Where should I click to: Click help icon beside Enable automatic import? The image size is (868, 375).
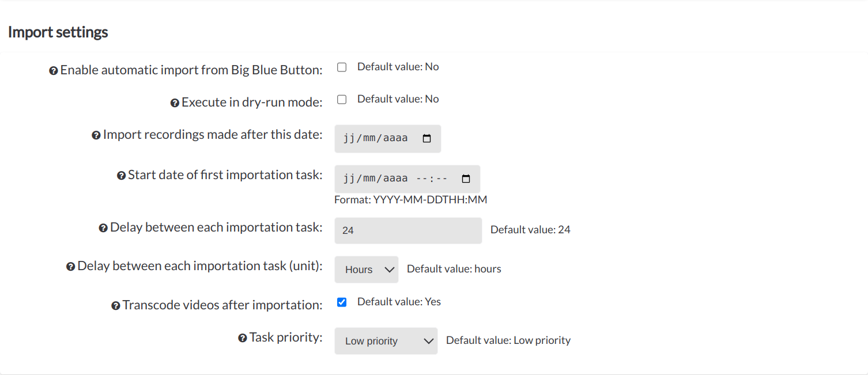[x=54, y=71]
